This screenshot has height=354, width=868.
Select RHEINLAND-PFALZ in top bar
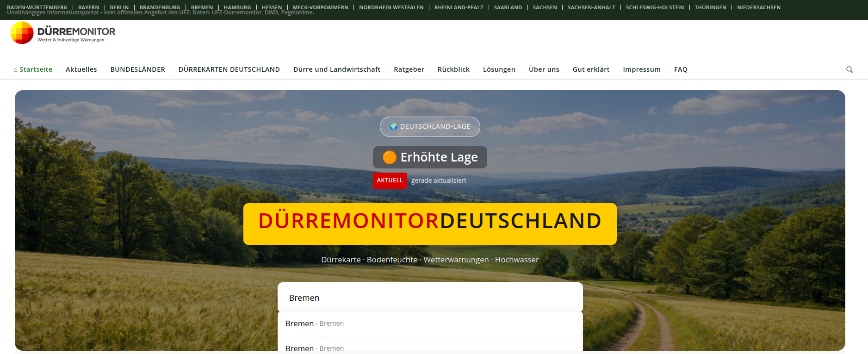click(459, 7)
